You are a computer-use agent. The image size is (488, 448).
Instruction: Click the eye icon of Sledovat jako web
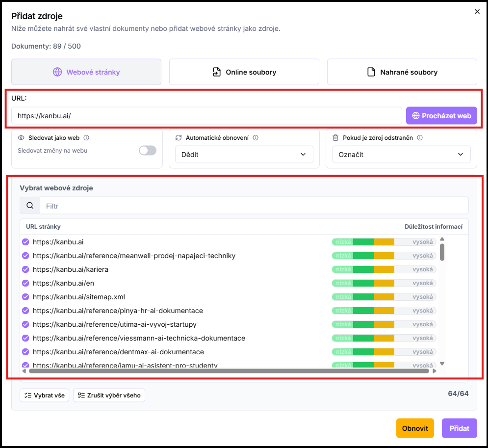pos(21,137)
